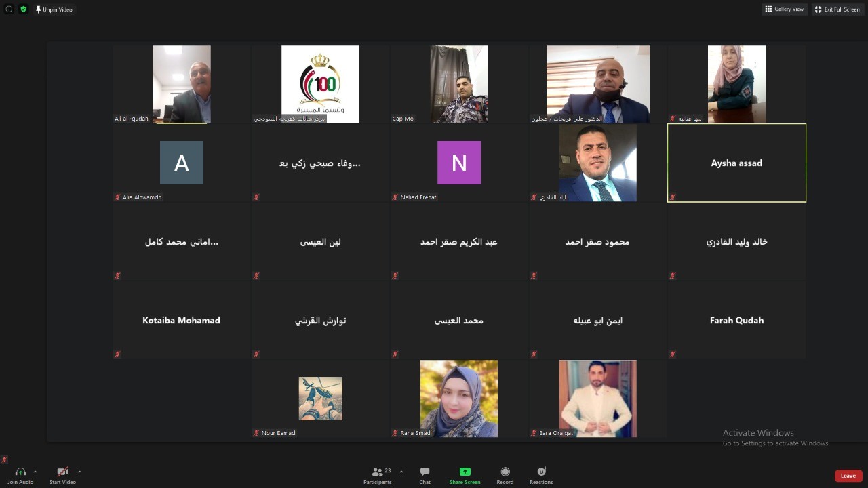Exit Full Screen mode

coord(837,9)
